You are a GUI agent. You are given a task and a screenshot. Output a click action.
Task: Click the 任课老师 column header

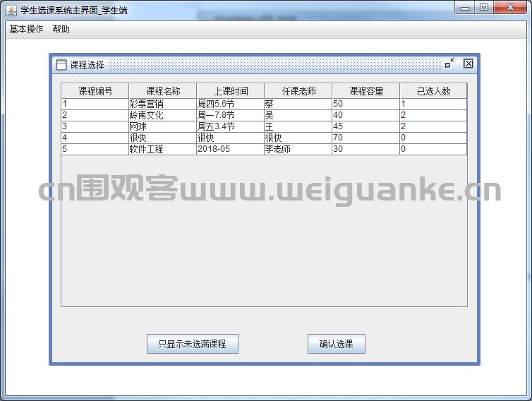pos(298,91)
